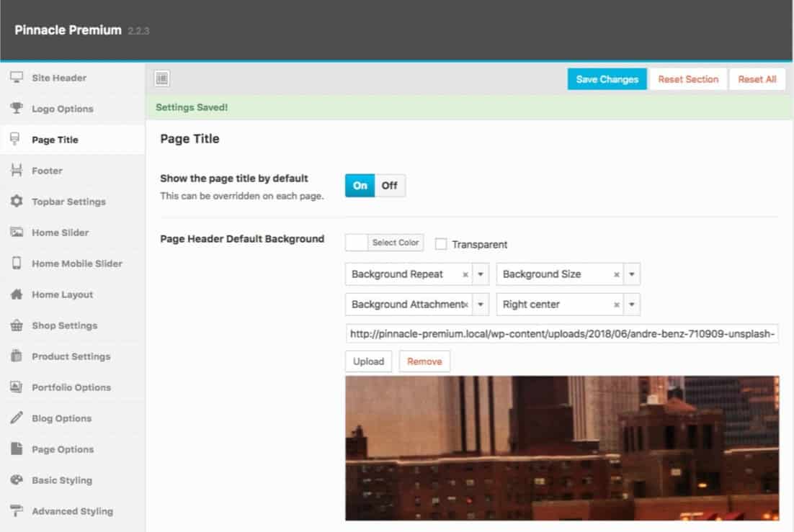Click the paint roller icon beside Page Title
The width and height of the screenshot is (794, 532).
point(15,139)
